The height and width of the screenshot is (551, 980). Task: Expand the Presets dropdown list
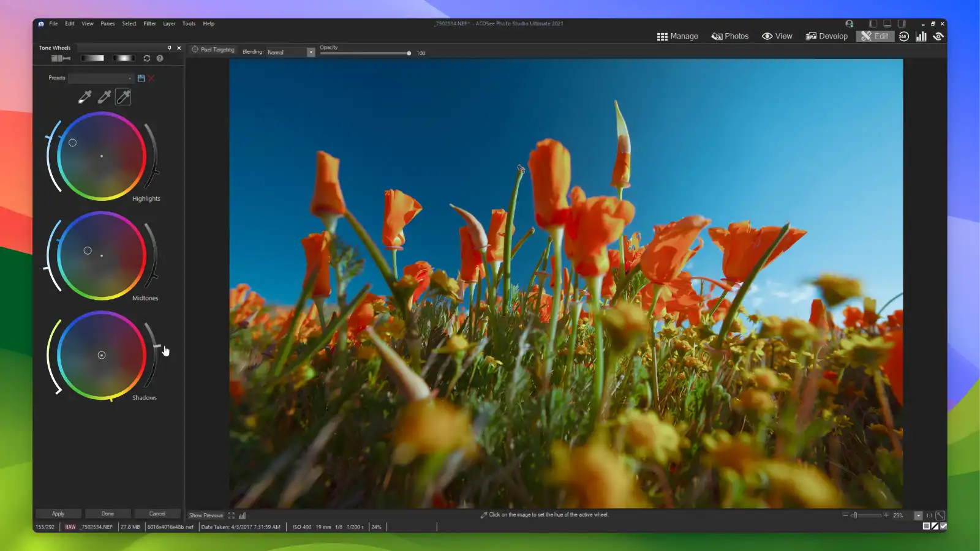click(130, 78)
